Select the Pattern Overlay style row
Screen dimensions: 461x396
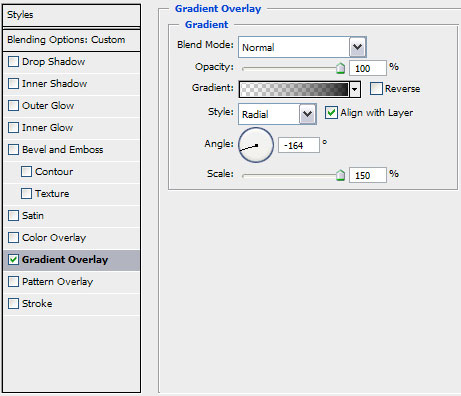(x=72, y=282)
